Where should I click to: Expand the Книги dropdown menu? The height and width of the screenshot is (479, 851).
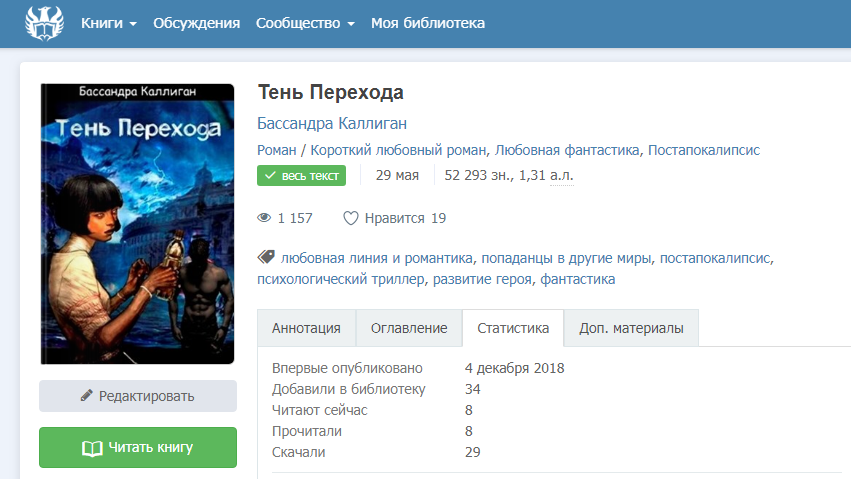(x=108, y=23)
